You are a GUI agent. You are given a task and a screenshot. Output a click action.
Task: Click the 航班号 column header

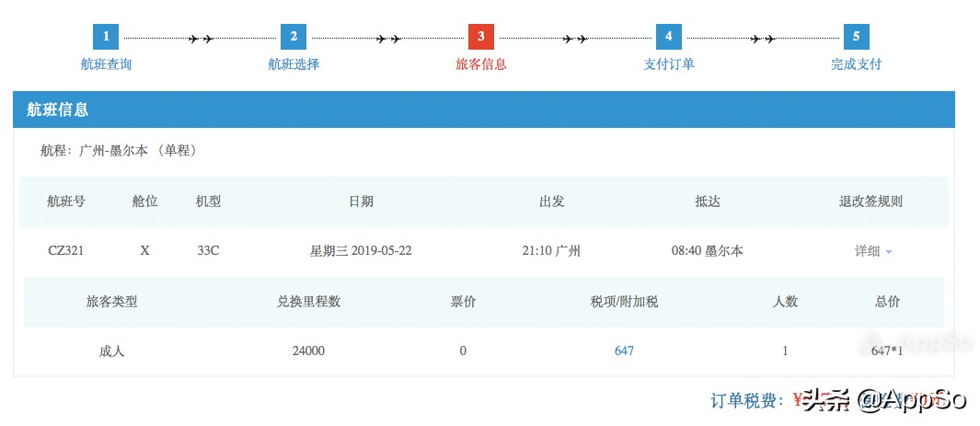(65, 201)
